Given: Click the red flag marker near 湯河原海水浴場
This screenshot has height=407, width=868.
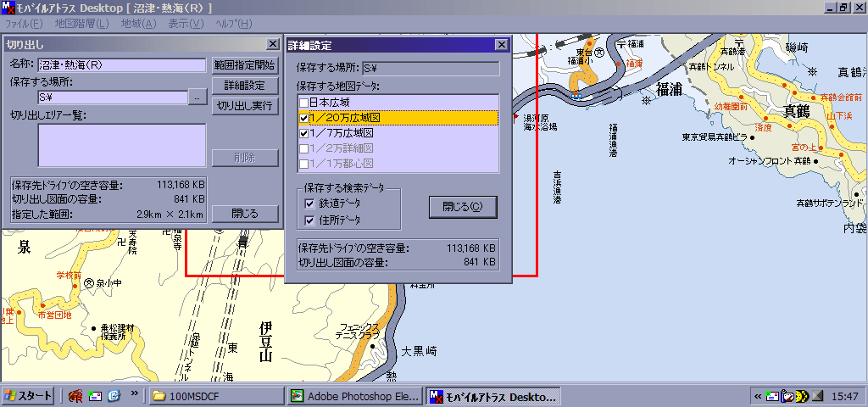Looking at the screenshot, I should (x=517, y=117).
